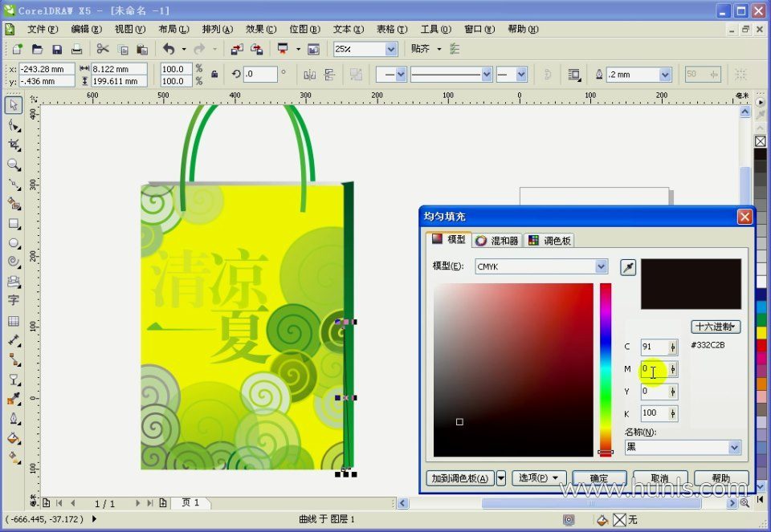Click the Undo arrow in toolbar
Screen dimensions: 771x532
pos(169,49)
